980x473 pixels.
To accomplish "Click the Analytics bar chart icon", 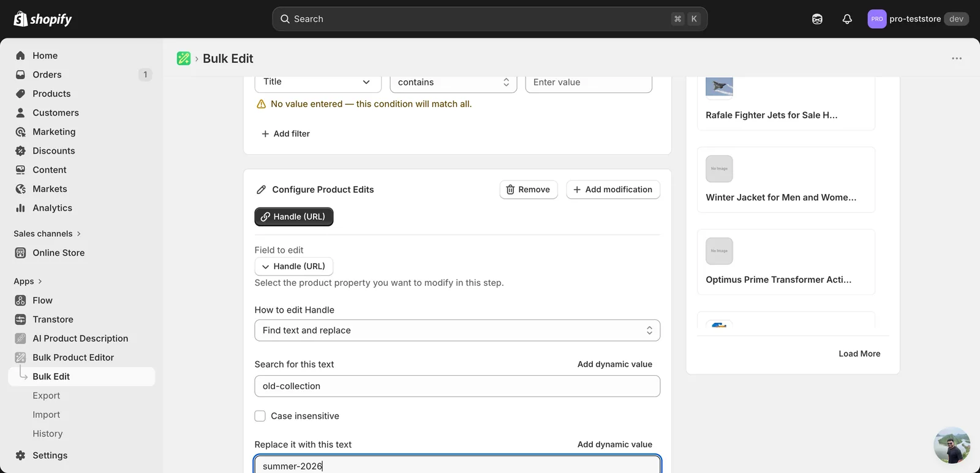I will tap(20, 208).
